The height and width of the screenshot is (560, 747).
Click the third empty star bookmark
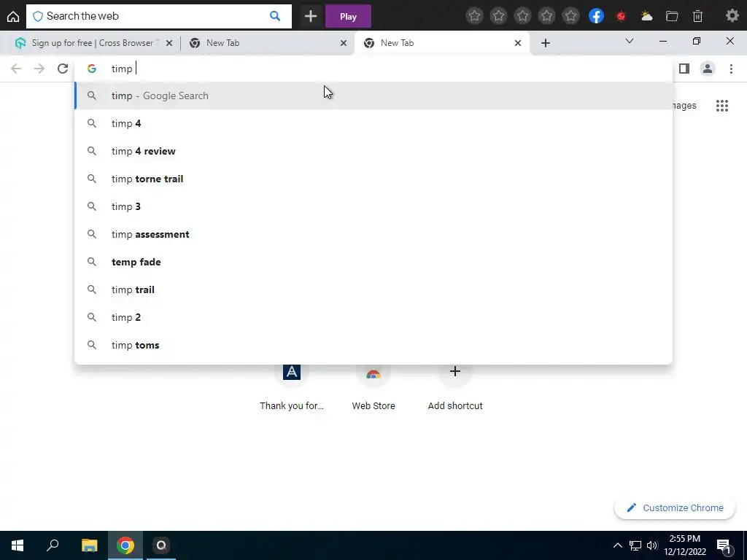[x=522, y=16]
